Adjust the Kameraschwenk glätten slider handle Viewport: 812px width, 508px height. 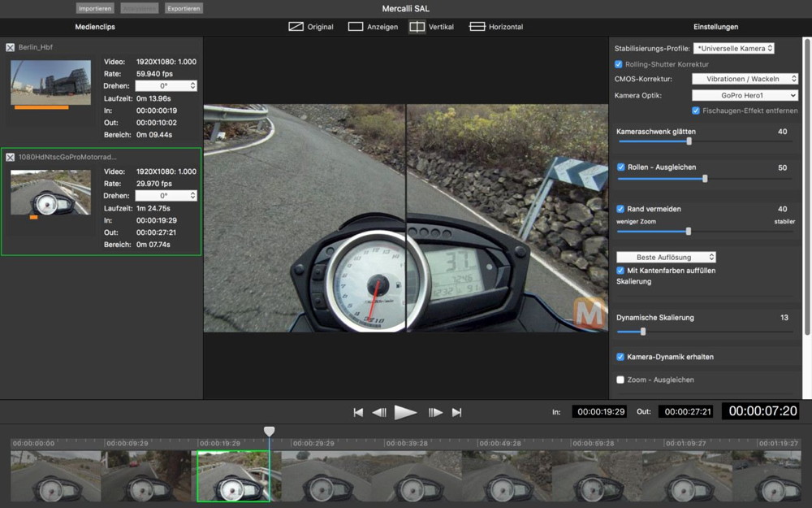(x=689, y=141)
